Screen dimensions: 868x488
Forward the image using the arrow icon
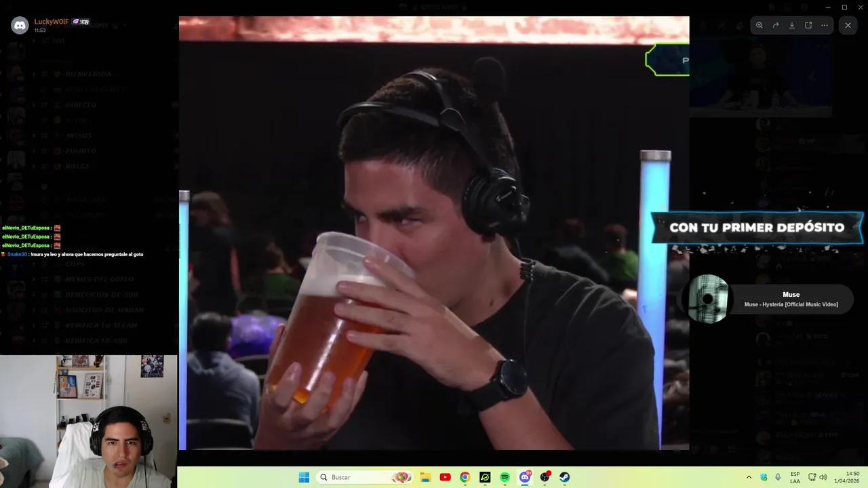coord(776,25)
